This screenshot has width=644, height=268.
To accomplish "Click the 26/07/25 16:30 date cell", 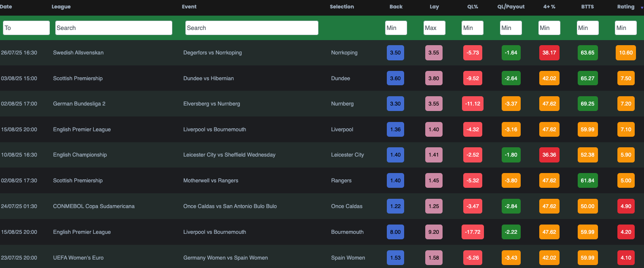I will [x=19, y=53].
